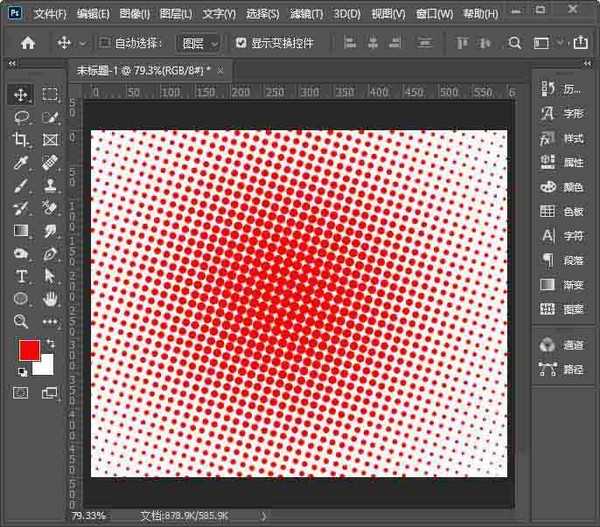Change screen mode icon
Viewport: 600px width, 527px height.
[49, 393]
